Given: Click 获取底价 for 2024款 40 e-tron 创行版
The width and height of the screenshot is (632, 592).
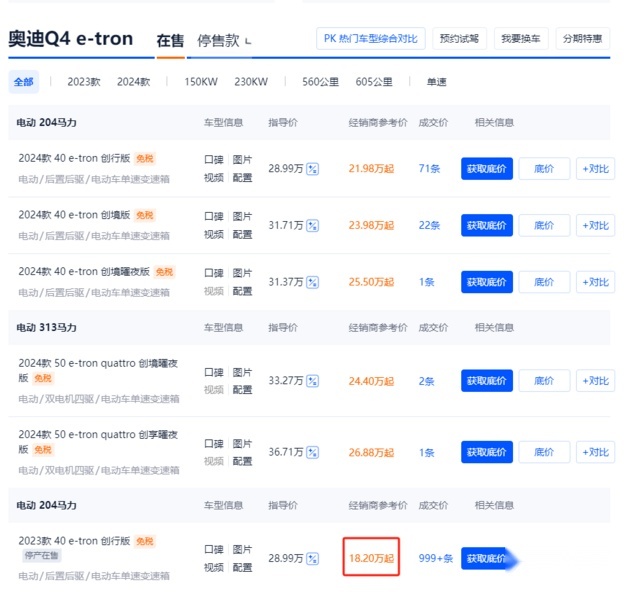Looking at the screenshot, I should click(487, 168).
